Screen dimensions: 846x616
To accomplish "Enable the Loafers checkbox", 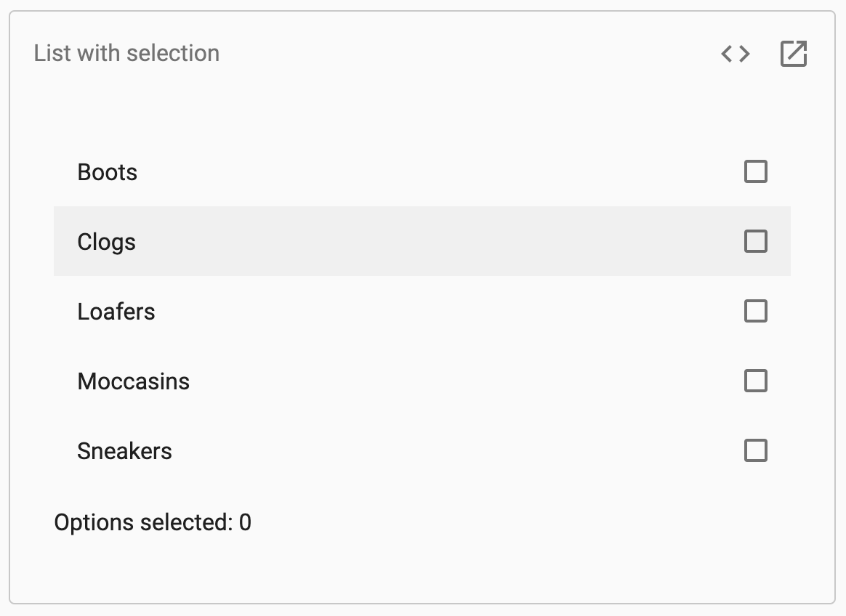I will (x=755, y=311).
